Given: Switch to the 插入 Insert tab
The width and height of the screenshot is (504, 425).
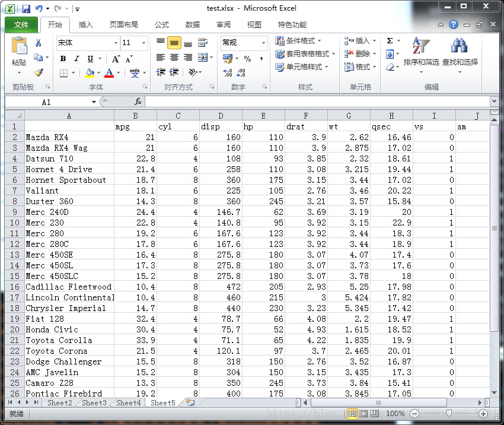Looking at the screenshot, I should [85, 25].
